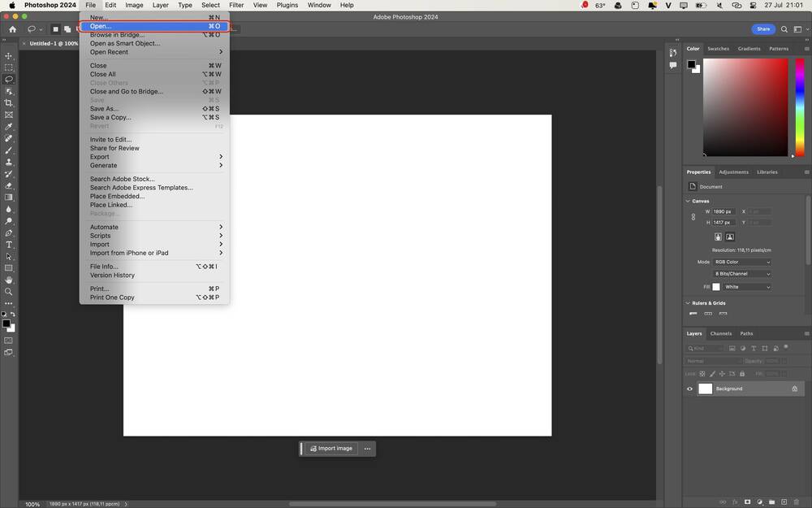Viewport: 812px width, 508px height.
Task: Select the Horizontal Type tool
Action: point(9,245)
